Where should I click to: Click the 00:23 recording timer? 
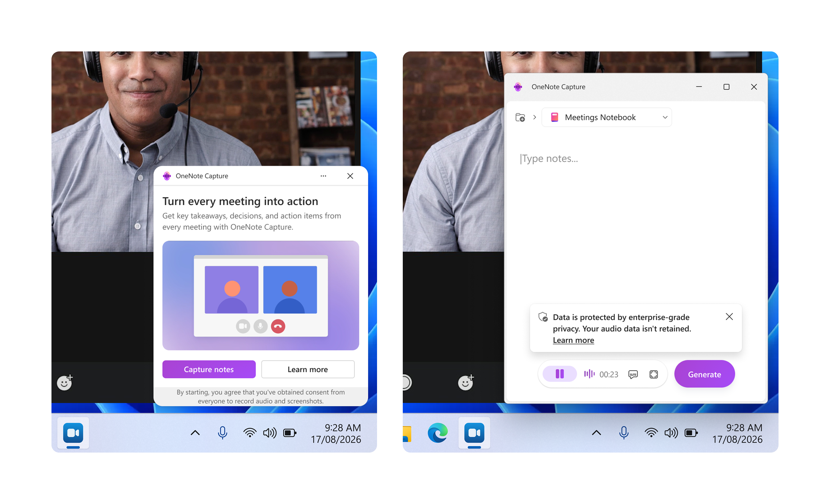[x=609, y=374]
